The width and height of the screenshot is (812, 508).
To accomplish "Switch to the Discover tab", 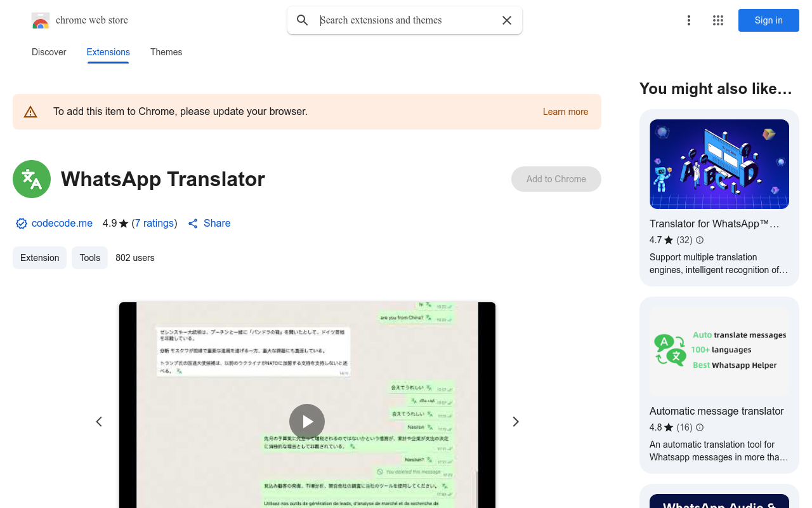I will click(49, 52).
